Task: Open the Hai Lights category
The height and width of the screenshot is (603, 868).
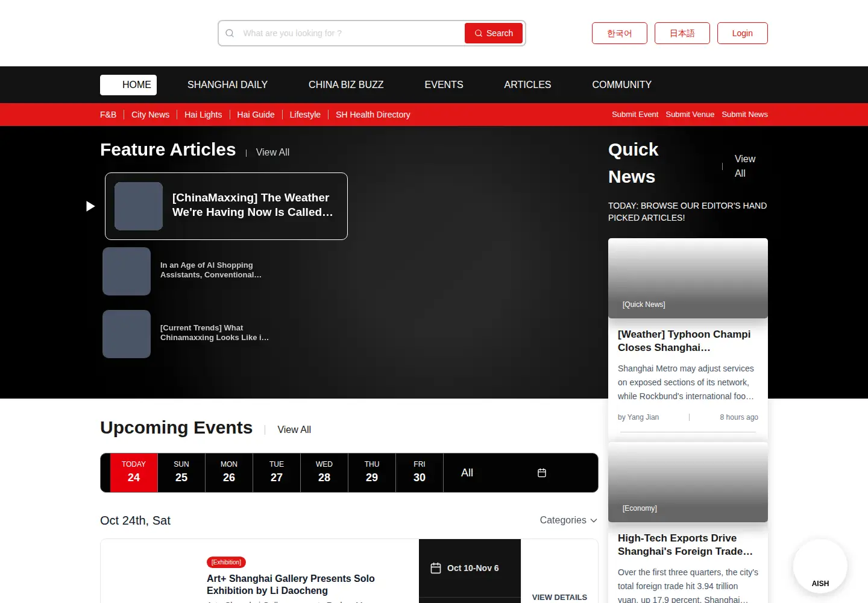Action: pos(203,115)
